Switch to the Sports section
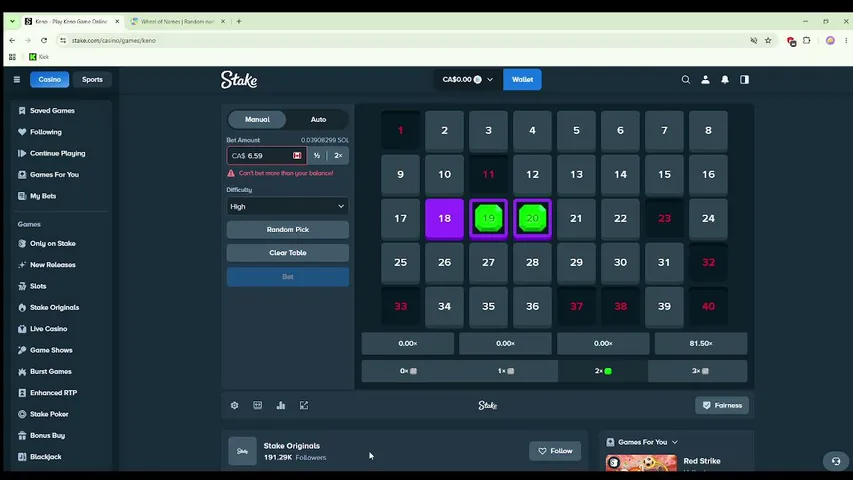The image size is (853, 480). [92, 79]
